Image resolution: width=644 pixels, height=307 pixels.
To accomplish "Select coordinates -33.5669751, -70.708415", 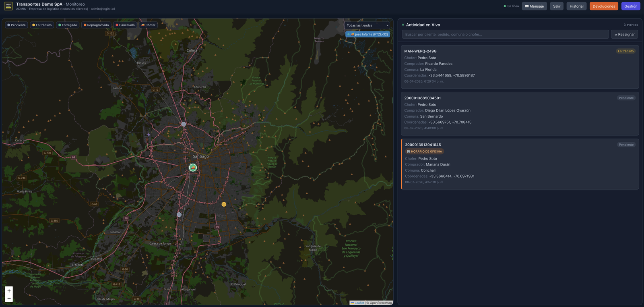I will pyautogui.click(x=450, y=122).
